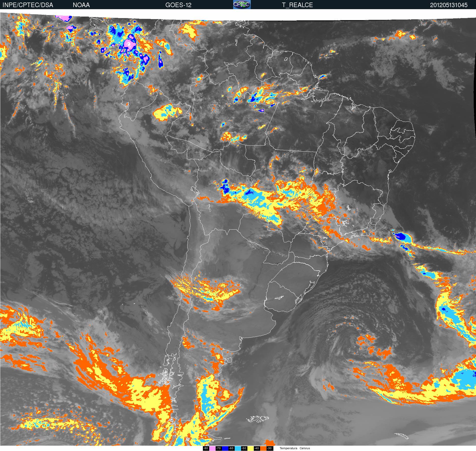Click the -50 legend value
The height and width of the screenshot is (451, 476).
coord(244,448)
